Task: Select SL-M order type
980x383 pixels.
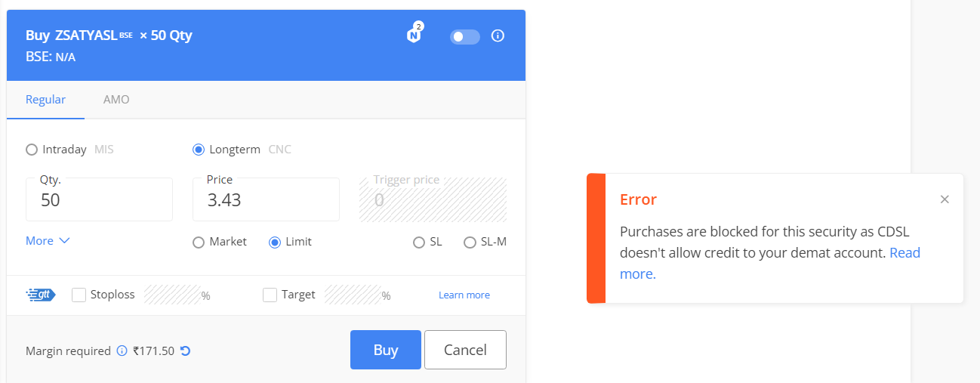Action: 470,242
